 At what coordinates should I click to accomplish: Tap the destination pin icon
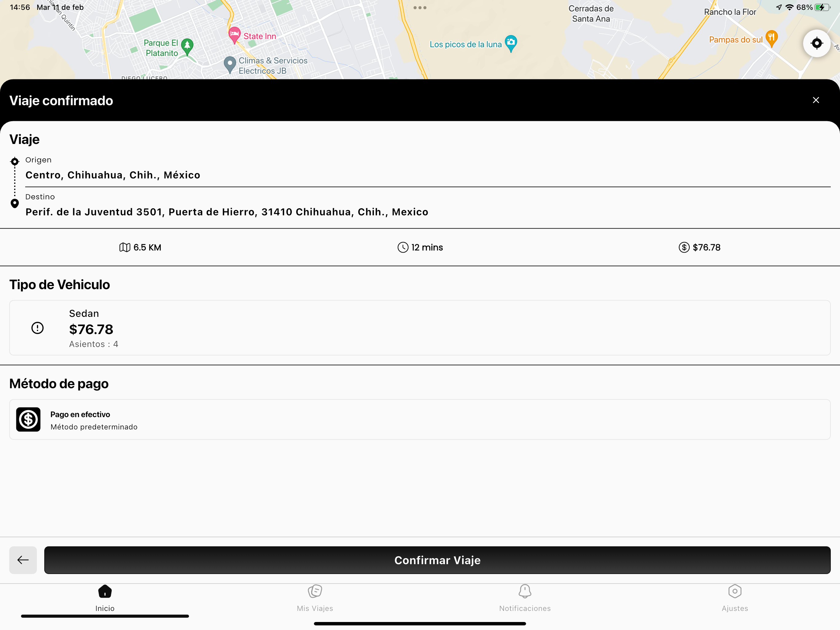click(x=14, y=203)
